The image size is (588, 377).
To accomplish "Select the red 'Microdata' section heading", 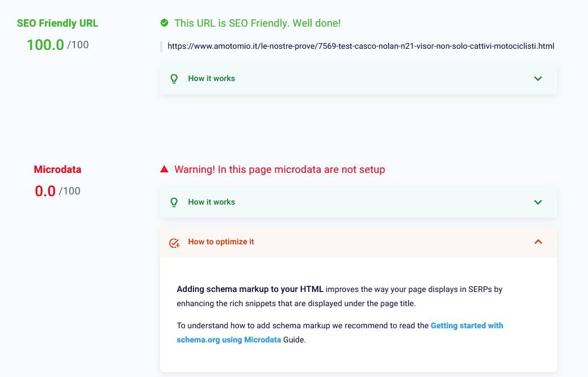I will pyautogui.click(x=57, y=170).
